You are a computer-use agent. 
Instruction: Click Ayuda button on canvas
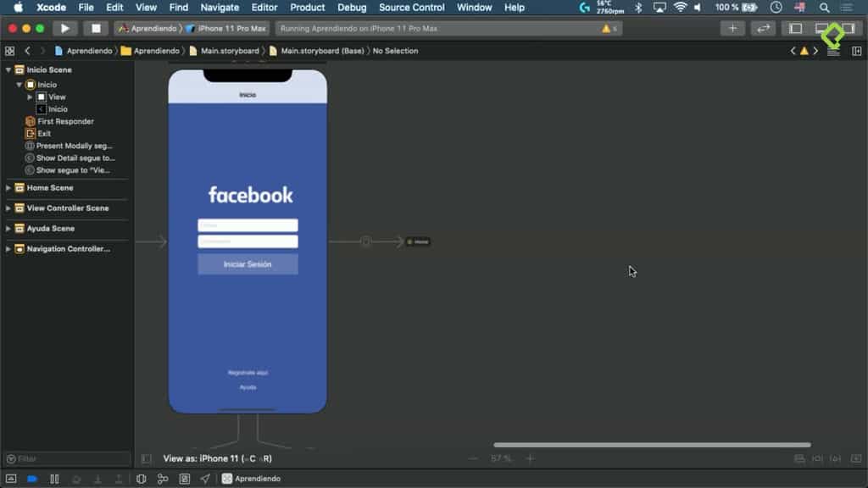pos(248,387)
